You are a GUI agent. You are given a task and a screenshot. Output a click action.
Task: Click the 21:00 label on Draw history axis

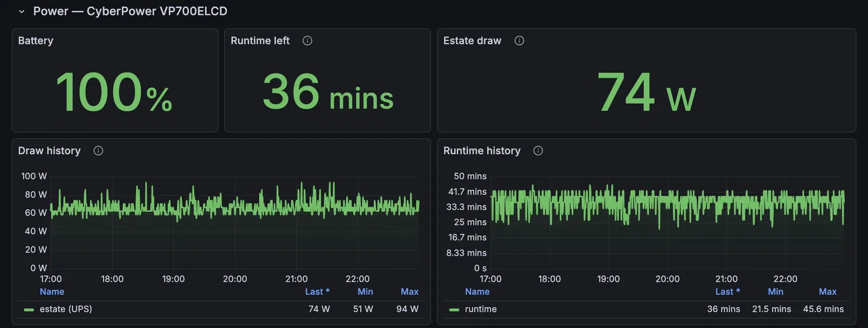pyautogui.click(x=297, y=279)
